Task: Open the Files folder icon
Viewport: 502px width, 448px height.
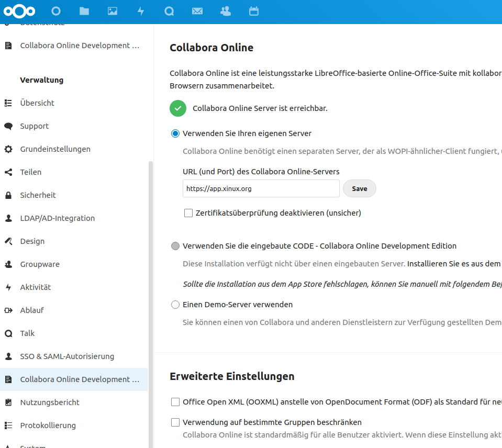Action: pyautogui.click(x=84, y=11)
